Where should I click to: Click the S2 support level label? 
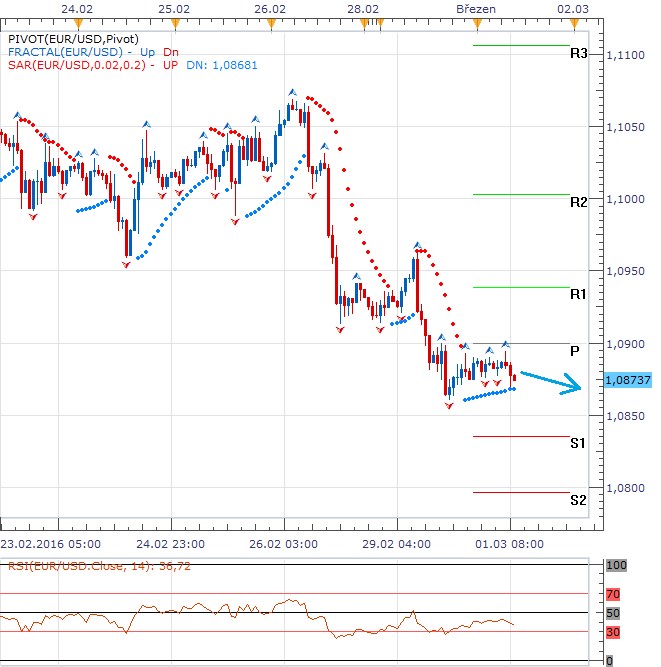tap(578, 499)
